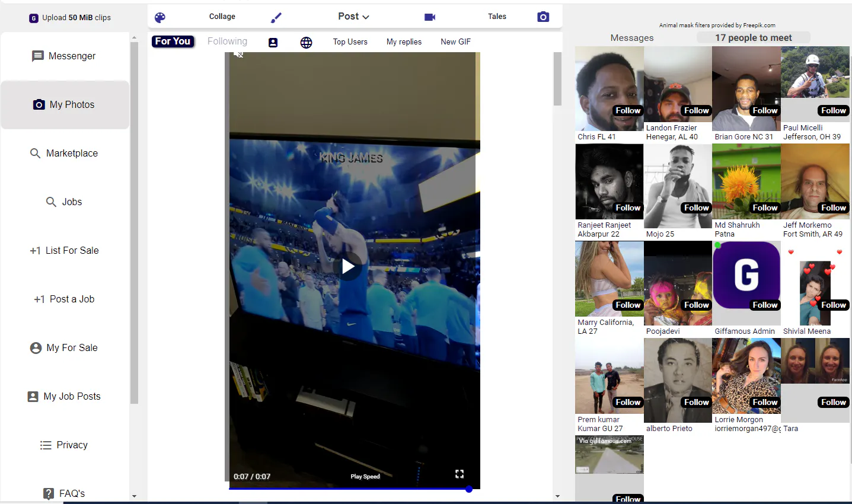This screenshot has height=504, width=852.
Task: Open Marketplace search in sidebar
Action: 65,153
